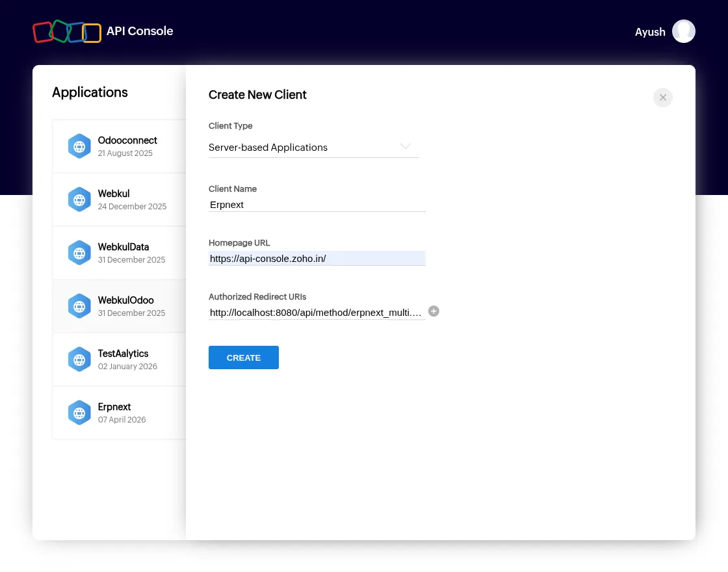Click the Ayush username in header

tap(650, 32)
